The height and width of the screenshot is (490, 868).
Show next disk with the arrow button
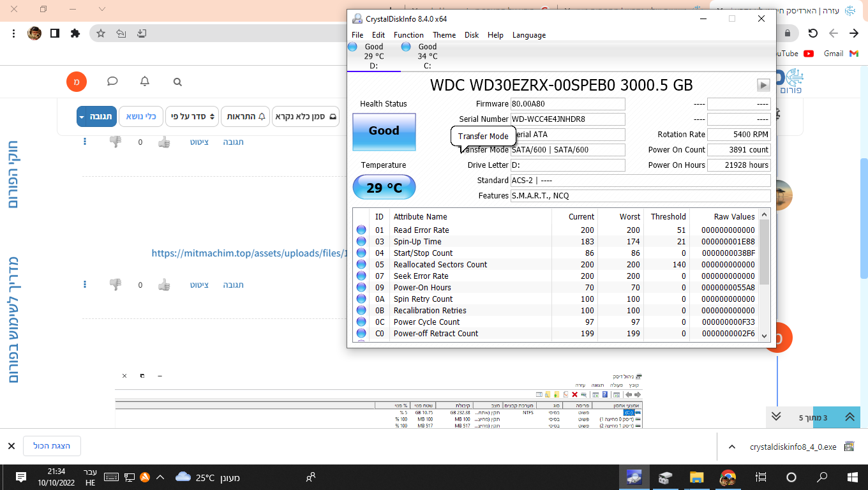[763, 85]
